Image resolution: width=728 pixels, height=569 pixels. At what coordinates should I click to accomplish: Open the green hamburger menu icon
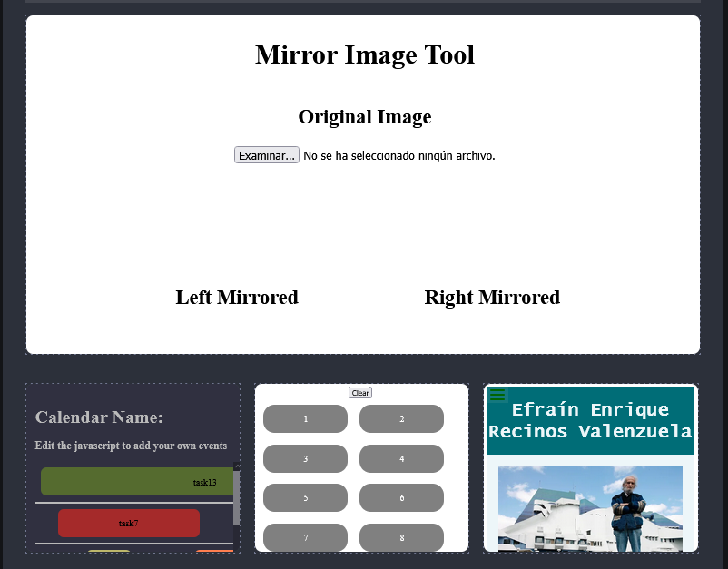(497, 395)
